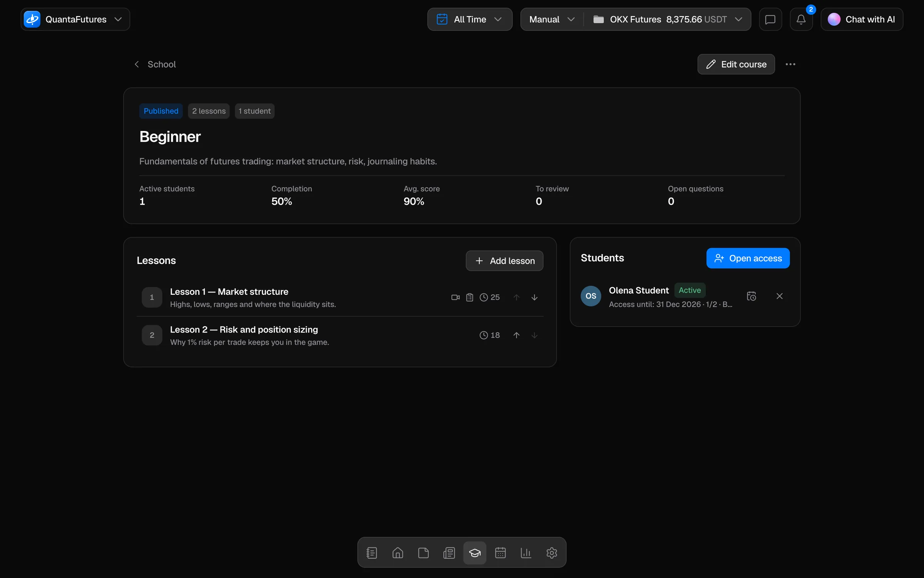This screenshot has width=924, height=578.
Task: Select Olena Student name
Action: (639, 290)
